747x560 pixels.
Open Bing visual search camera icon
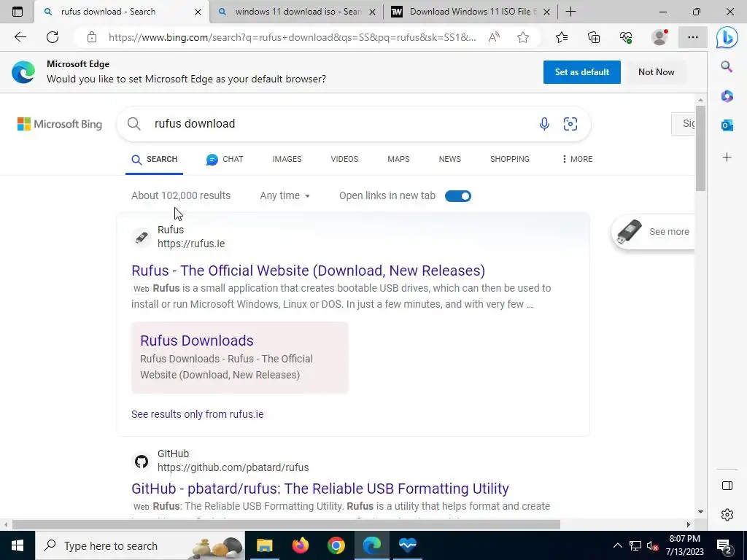(570, 124)
